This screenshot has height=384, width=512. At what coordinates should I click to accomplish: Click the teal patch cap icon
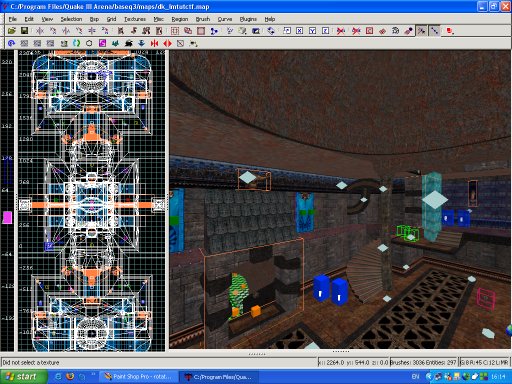click(115, 43)
